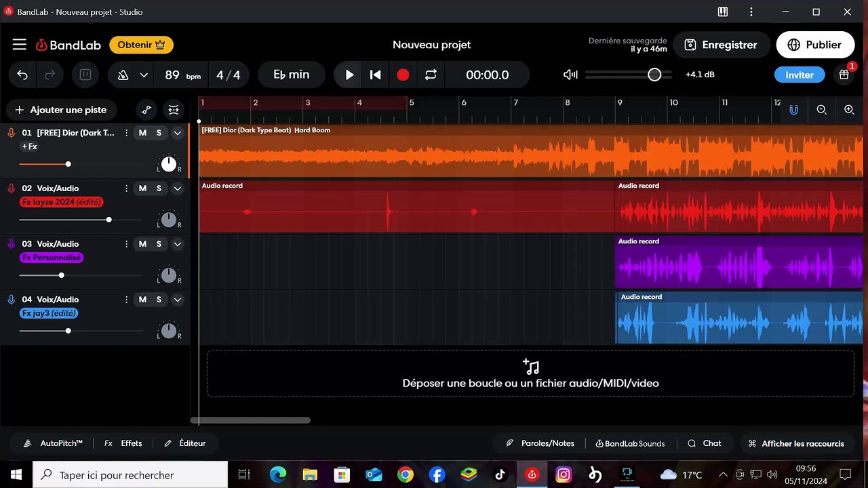This screenshot has height=488, width=868.
Task: Return playhead to the start
Action: pyautogui.click(x=375, y=75)
